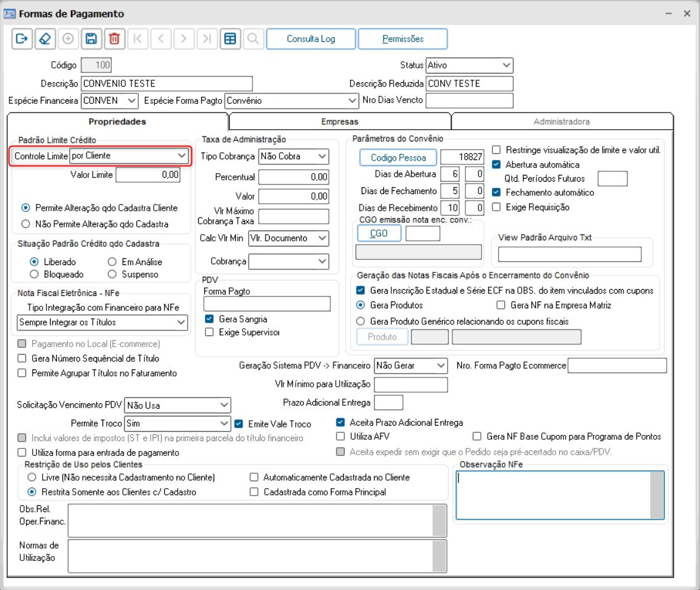Select the Suspenso radio option
700x590 pixels.
point(112,274)
